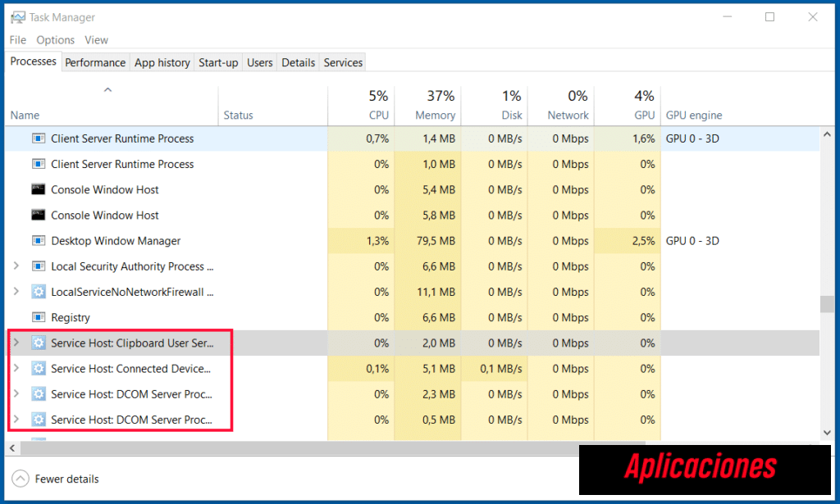Expand the DCOM Server Proc row with 0,5 MB

tap(16, 420)
